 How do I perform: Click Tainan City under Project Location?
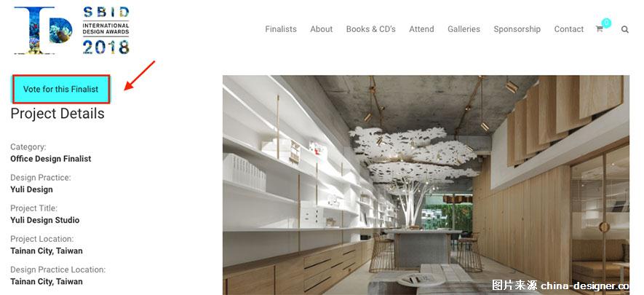[47, 251]
